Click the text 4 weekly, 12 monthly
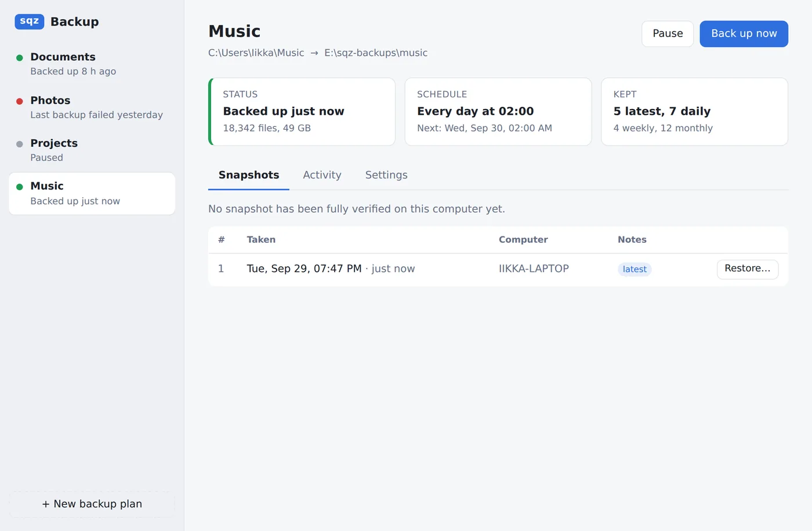Viewport: 812px width, 531px height. point(663,128)
